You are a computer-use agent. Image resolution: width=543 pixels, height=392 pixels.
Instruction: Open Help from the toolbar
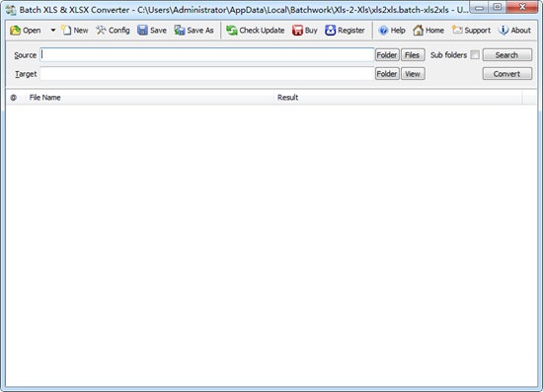click(x=392, y=31)
